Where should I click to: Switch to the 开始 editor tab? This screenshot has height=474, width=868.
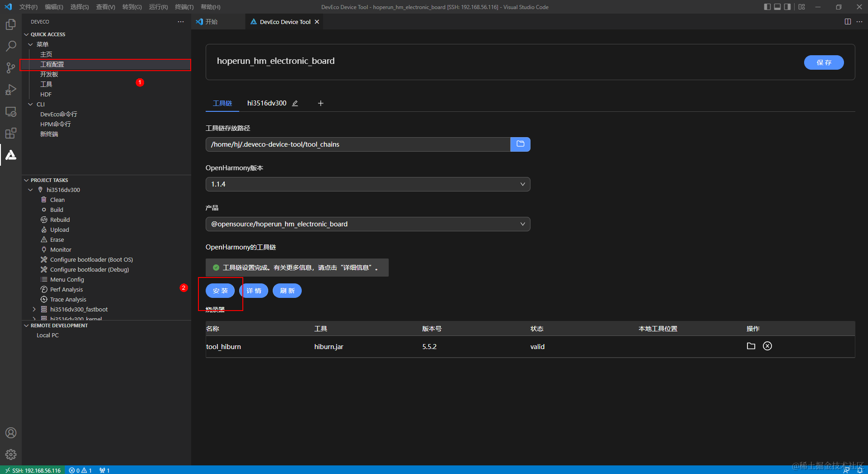point(218,22)
